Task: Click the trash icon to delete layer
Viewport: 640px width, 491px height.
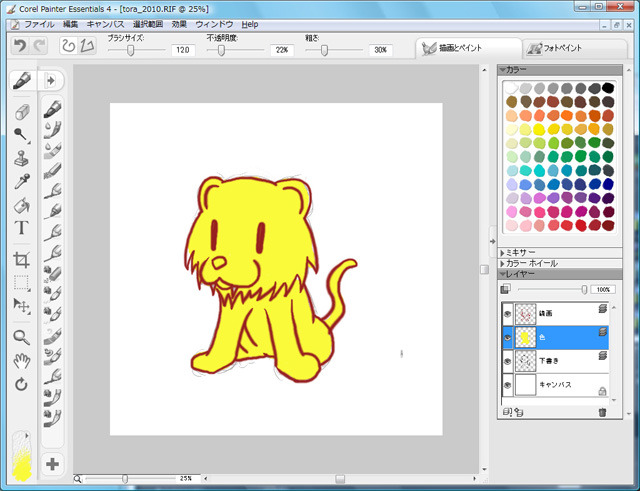Action: click(x=602, y=412)
